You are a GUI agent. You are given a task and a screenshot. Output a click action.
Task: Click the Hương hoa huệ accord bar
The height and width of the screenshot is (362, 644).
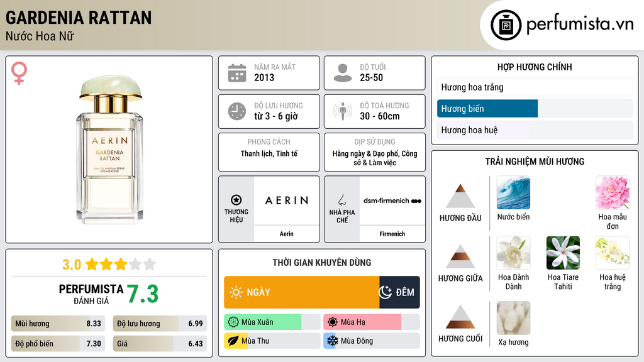pos(535,130)
